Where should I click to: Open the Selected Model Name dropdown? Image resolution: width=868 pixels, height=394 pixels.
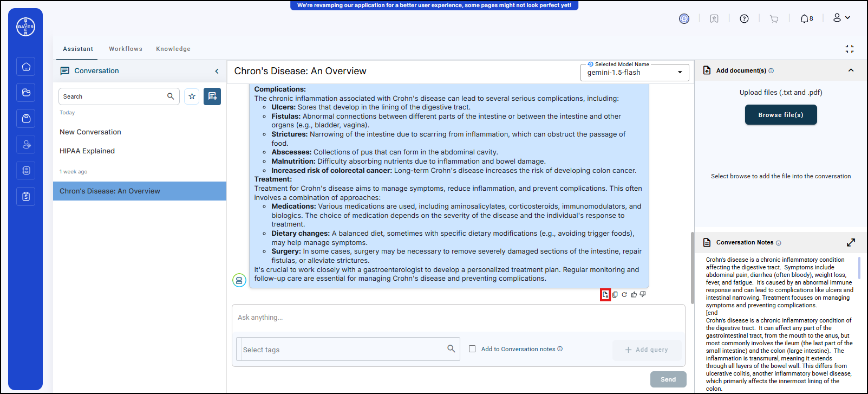[x=635, y=73]
